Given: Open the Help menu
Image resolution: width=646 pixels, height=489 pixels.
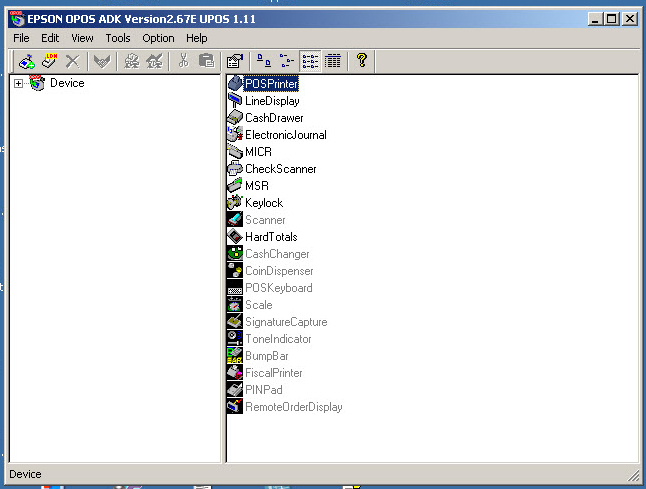Looking at the screenshot, I should coord(197,38).
